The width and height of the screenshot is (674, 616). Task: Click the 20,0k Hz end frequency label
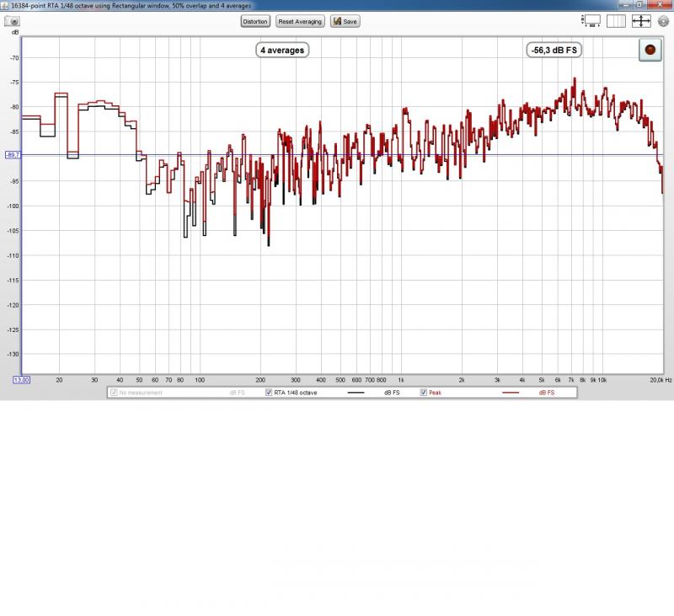tap(661, 380)
